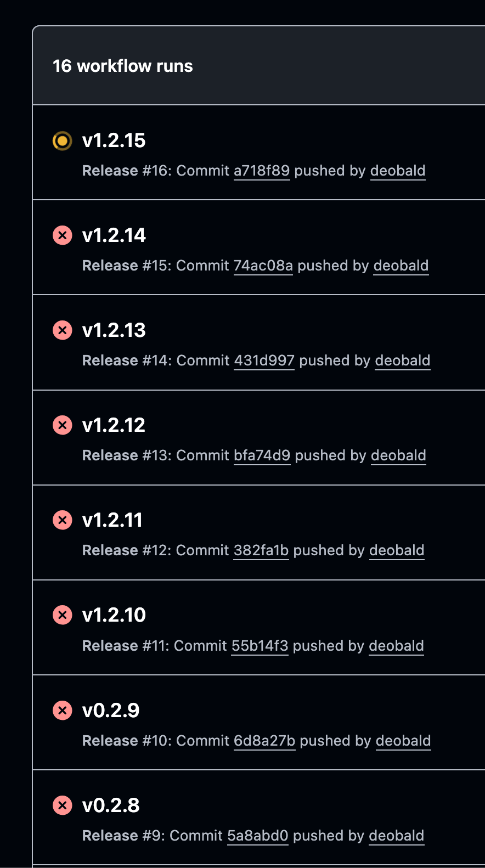Open commit a718f89 link
This screenshot has width=485, height=868.
(x=262, y=171)
